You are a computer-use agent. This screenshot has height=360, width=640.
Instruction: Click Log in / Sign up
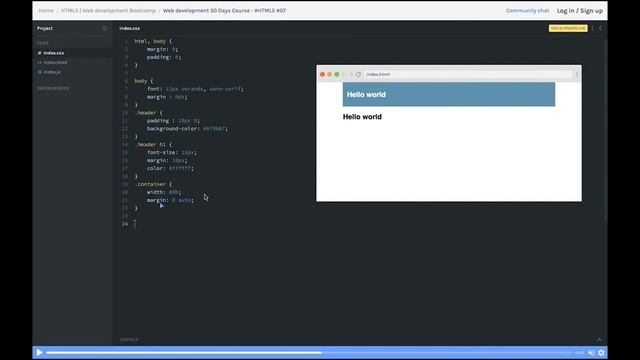(580, 11)
